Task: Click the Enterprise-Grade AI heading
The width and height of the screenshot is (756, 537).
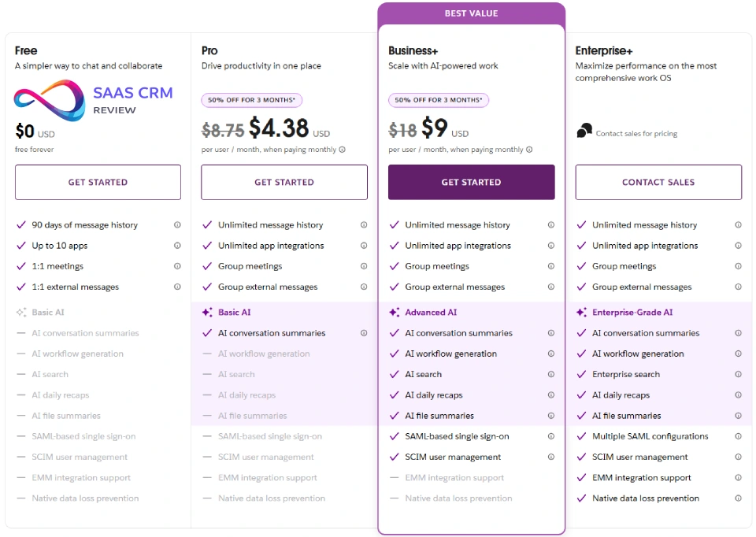Action: (632, 313)
